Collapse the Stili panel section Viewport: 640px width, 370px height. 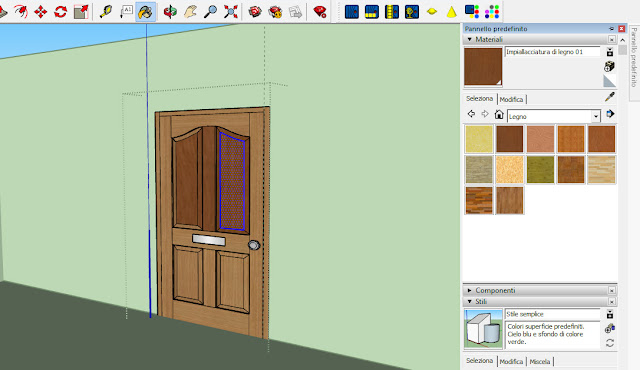(469, 301)
